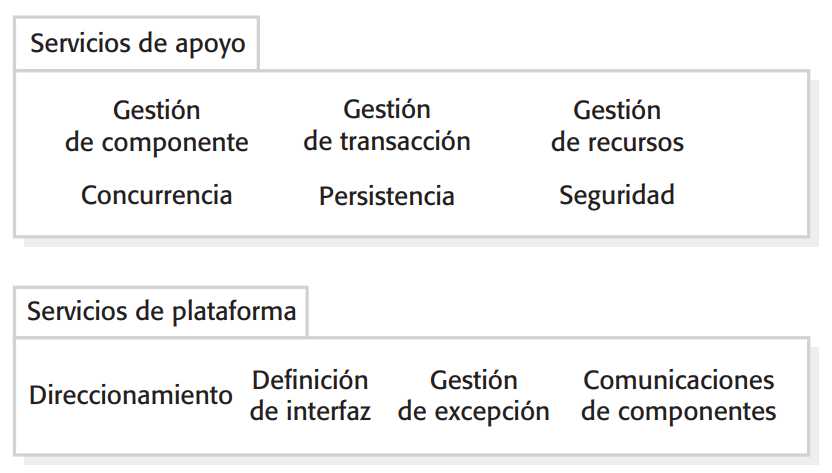Select the 'de transacción' text line
Screen dimensions: 832x473
coord(387,141)
